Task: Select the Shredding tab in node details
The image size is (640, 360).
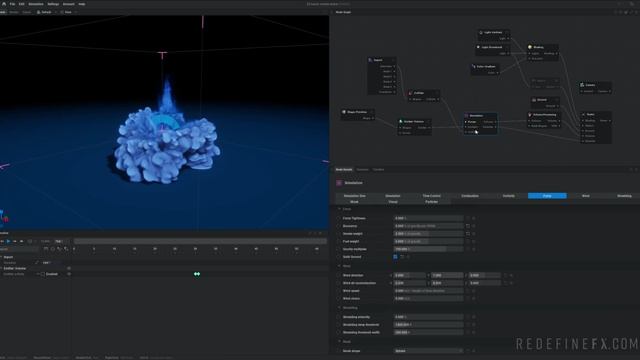Action: tap(624, 196)
